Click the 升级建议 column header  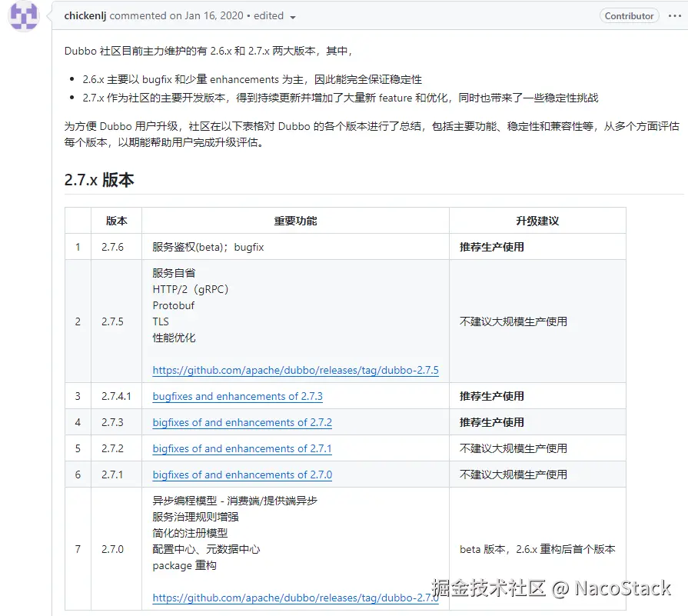pyautogui.click(x=537, y=221)
